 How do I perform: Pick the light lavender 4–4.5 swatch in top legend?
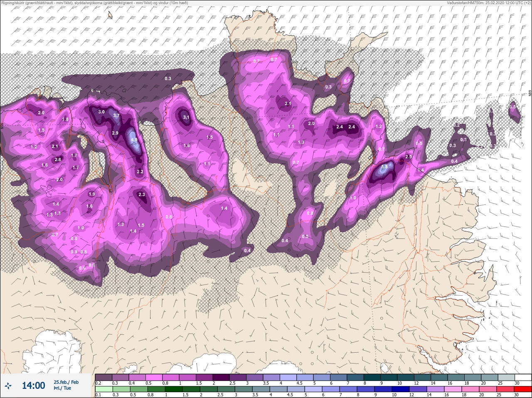289,377
